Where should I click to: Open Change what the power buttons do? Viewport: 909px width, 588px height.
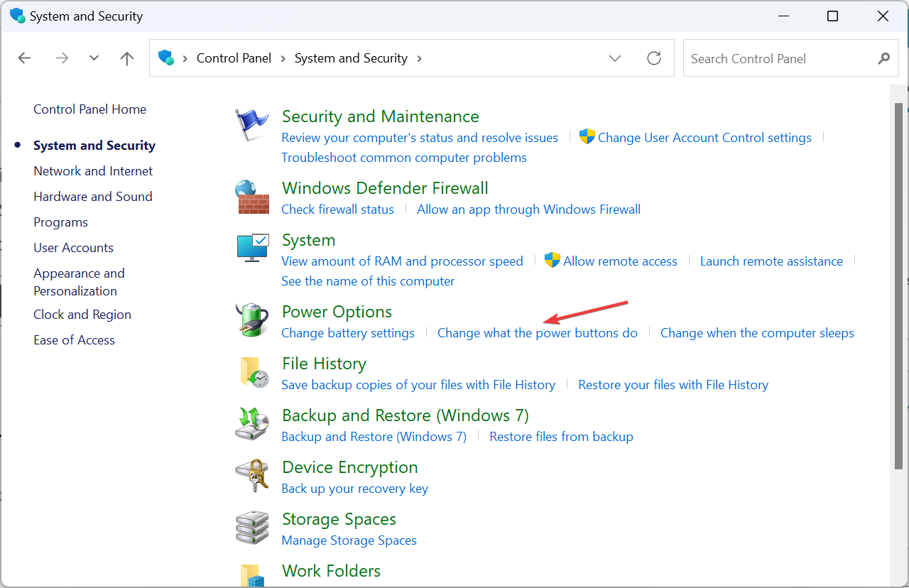click(x=537, y=333)
